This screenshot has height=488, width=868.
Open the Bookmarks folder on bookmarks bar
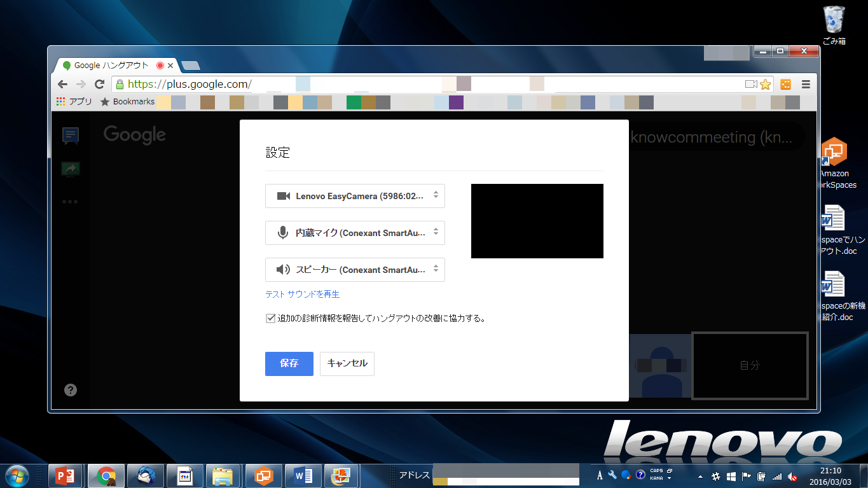click(128, 102)
